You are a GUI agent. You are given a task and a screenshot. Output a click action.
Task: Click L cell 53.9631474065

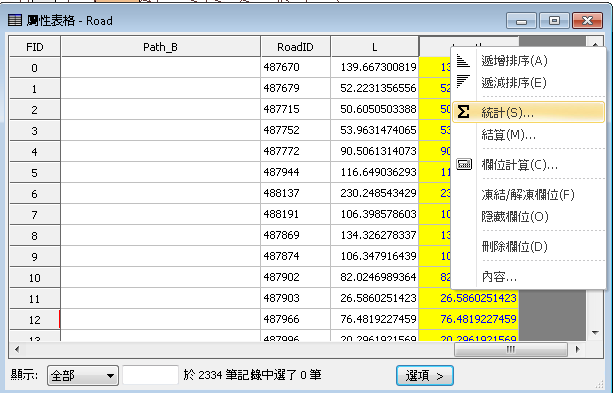[375, 130]
